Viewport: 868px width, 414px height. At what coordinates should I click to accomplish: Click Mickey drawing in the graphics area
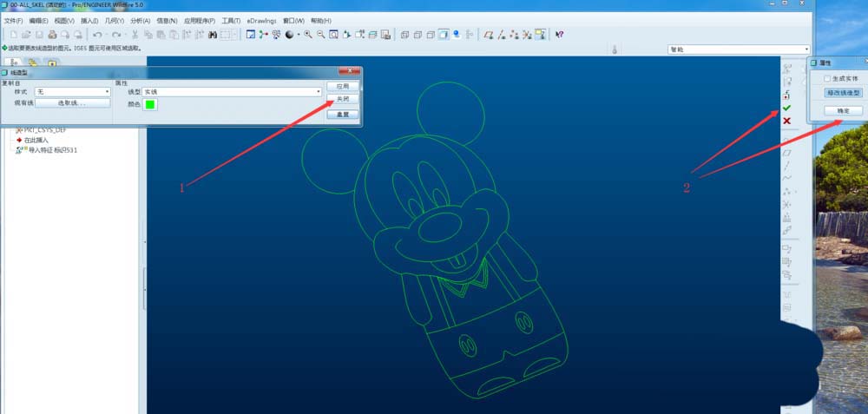(435, 240)
